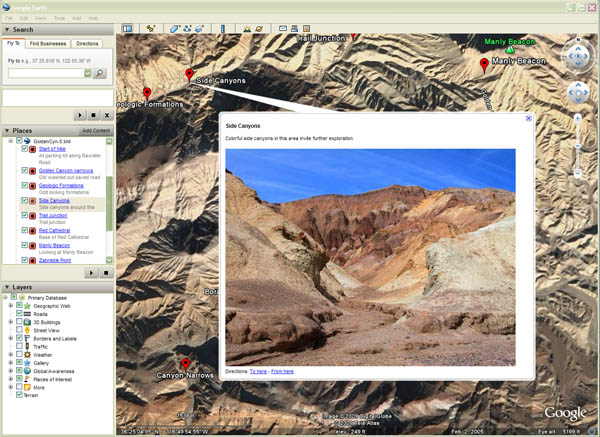Click the View in Google Maps icon

point(307,29)
